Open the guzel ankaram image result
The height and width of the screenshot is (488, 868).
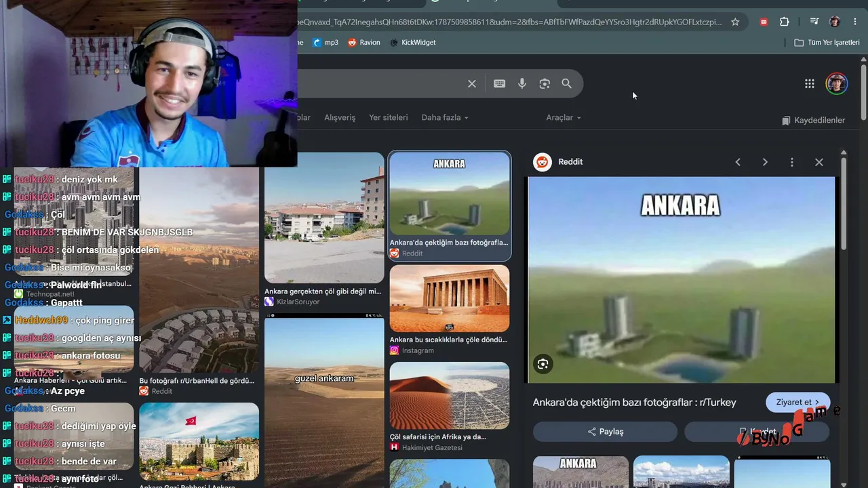click(324, 401)
